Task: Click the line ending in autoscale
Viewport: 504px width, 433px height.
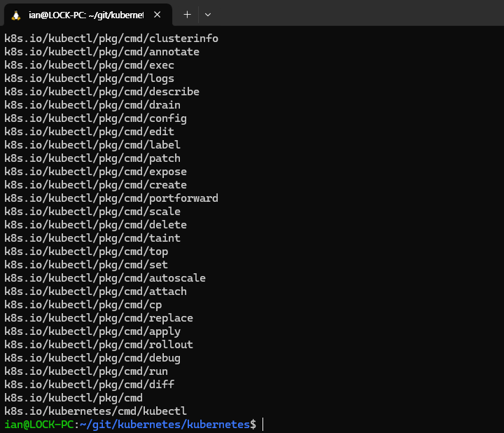Action: (x=105, y=278)
